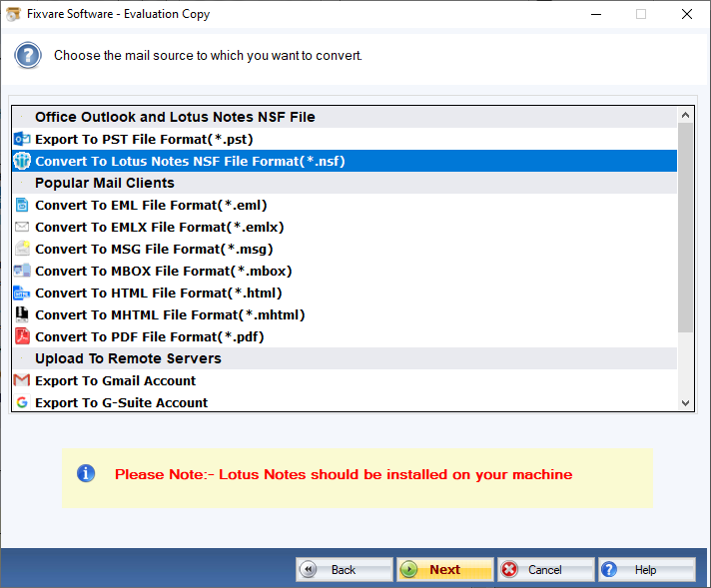Select Export To G-Suite Account
Image resolution: width=711 pixels, height=588 pixels.
click(345, 402)
